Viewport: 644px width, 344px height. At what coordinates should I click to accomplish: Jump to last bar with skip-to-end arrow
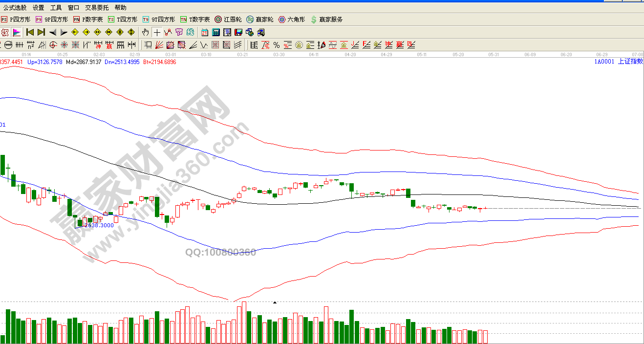[41, 33]
